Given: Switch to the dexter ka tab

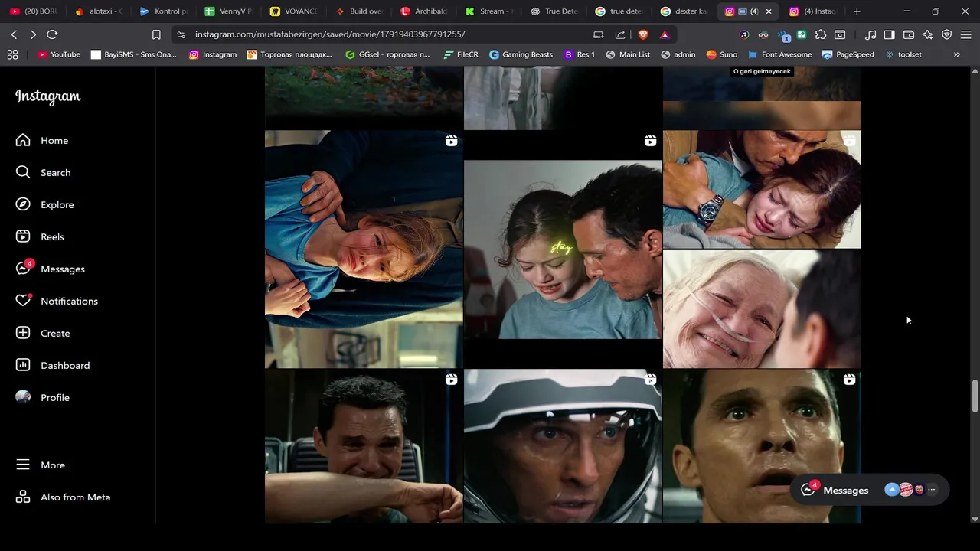Looking at the screenshot, I should tap(685, 11).
